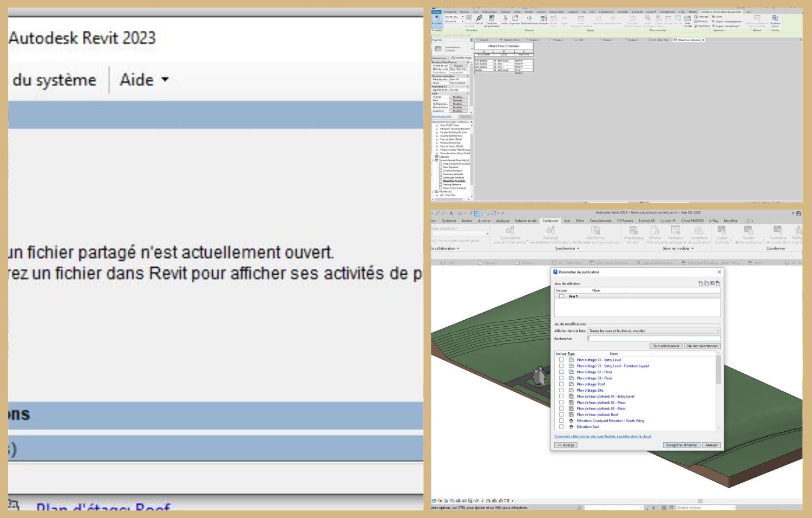Click Enregistrer et fermer button

[x=682, y=445]
